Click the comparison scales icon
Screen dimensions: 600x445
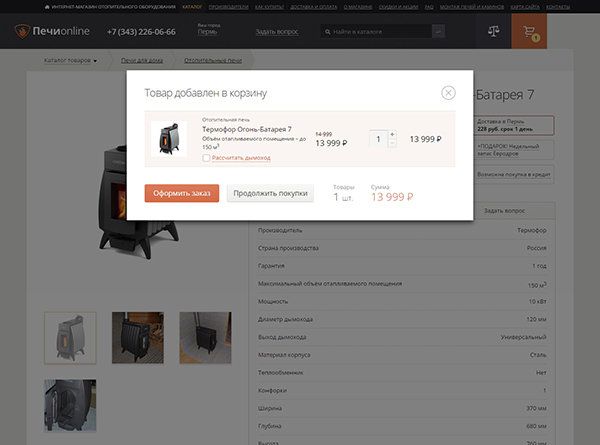tap(492, 31)
